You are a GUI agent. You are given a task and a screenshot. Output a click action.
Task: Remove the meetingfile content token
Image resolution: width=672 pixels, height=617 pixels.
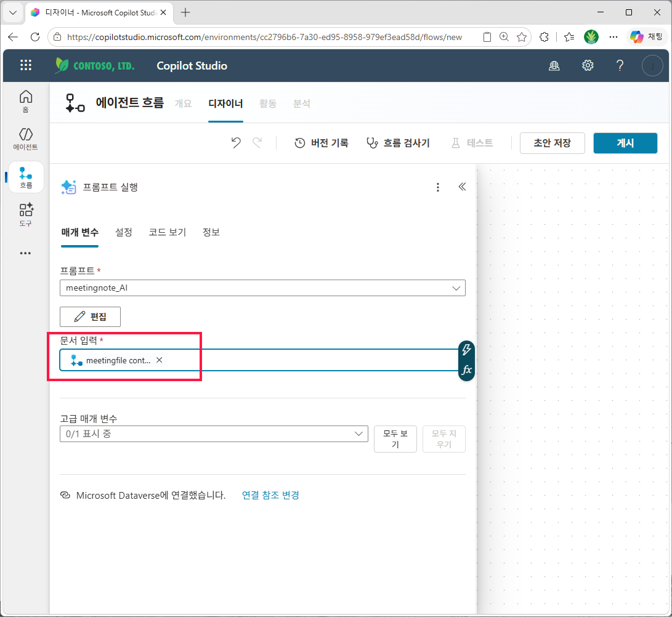pyautogui.click(x=160, y=360)
